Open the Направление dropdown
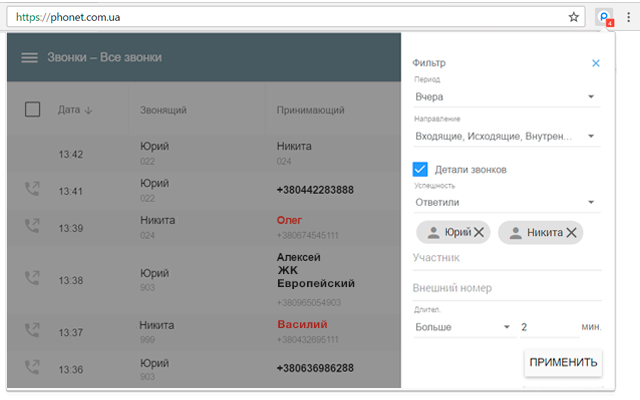 click(505, 136)
